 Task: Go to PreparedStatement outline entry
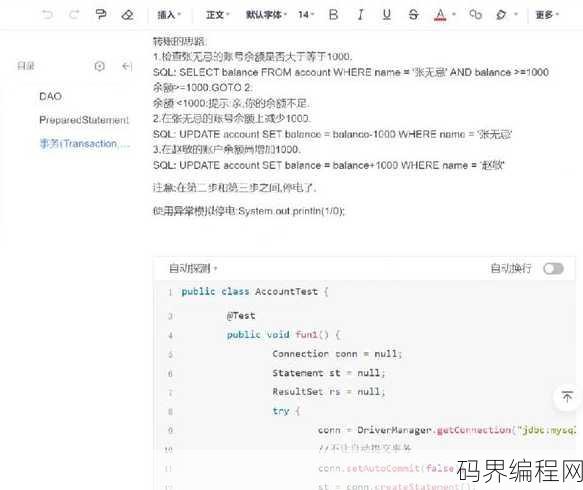[x=84, y=120]
